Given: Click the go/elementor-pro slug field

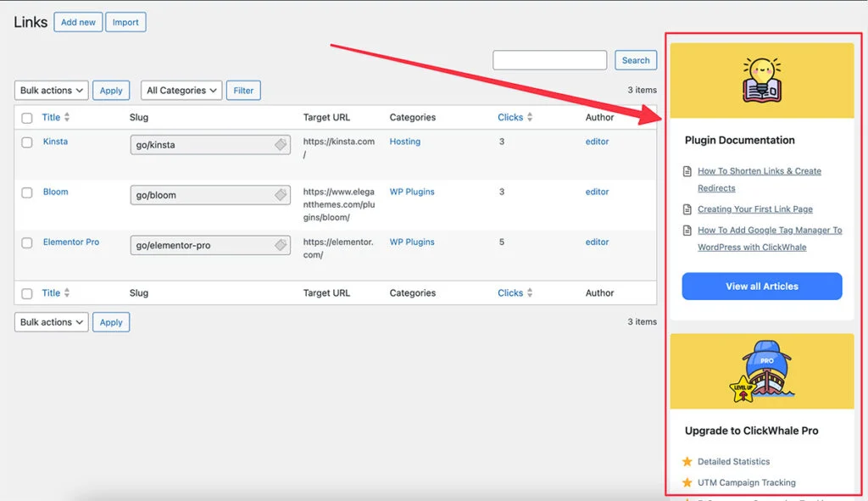Looking at the screenshot, I should click(x=210, y=245).
